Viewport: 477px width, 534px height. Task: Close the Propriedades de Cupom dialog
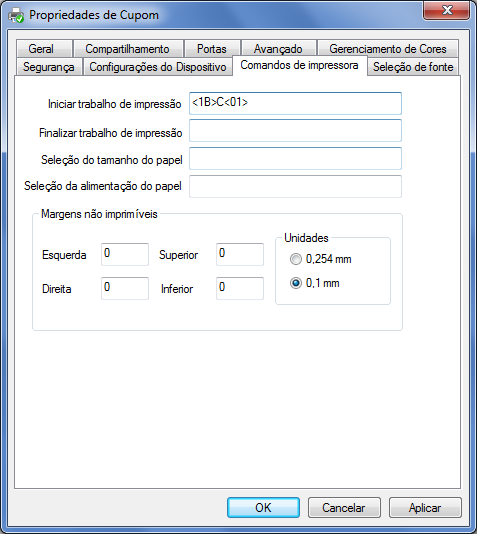tap(446, 10)
